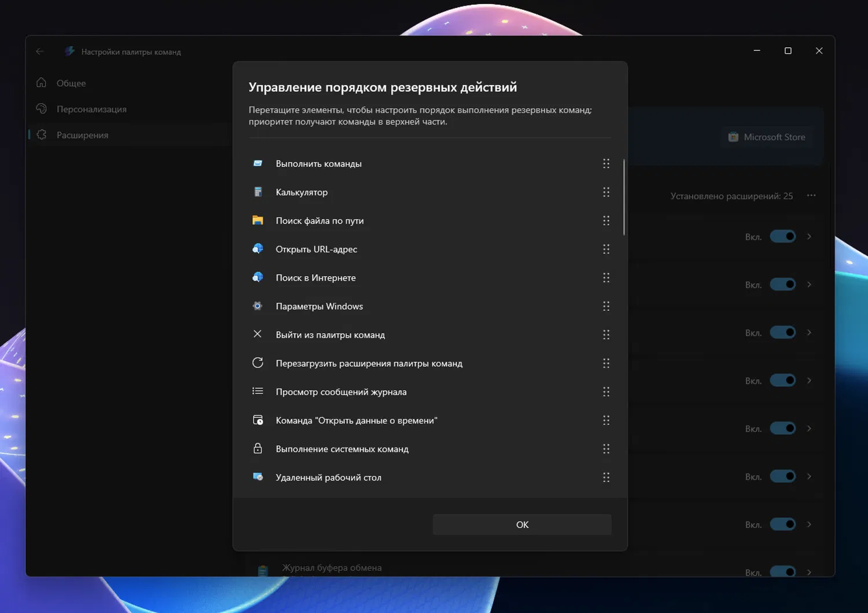Click the "Калькулятор" label

coord(301,192)
